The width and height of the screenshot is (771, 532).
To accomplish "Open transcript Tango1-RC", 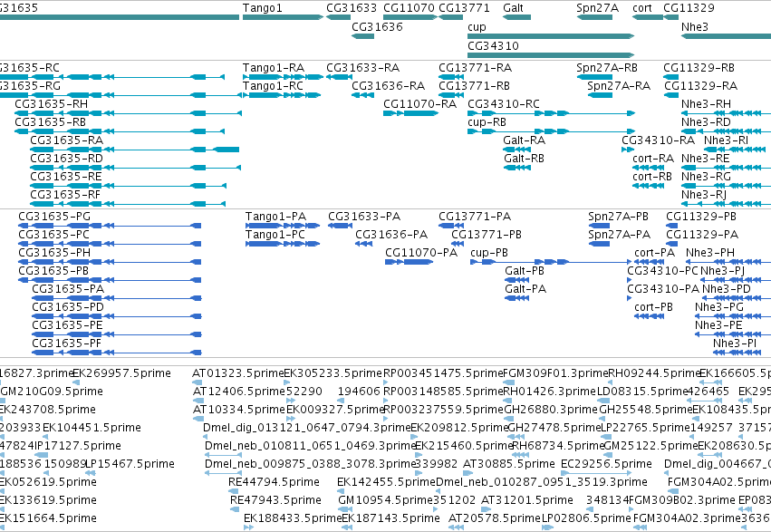I will pyautogui.click(x=273, y=86).
